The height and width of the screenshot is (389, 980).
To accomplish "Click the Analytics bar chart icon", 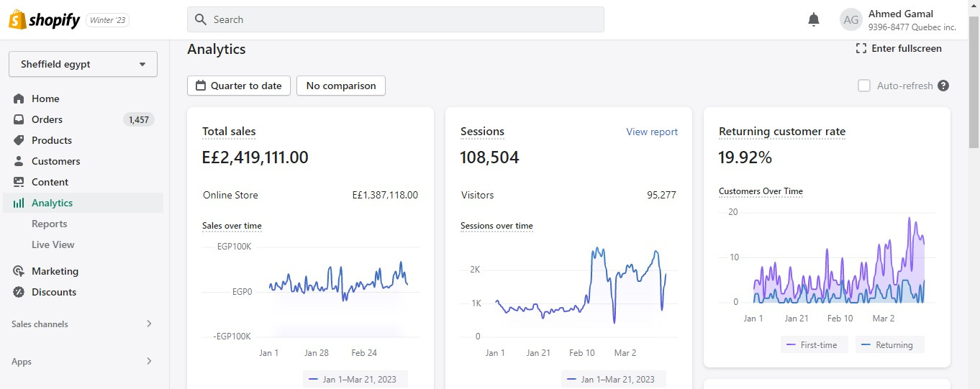I will pos(19,203).
